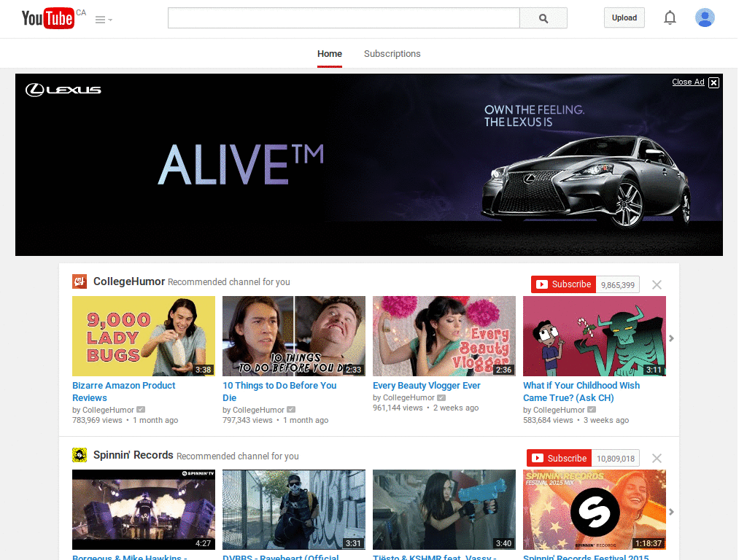The image size is (747, 560).
Task: Click Spinnin' Records subscriber count 10,809,018
Action: coord(616,459)
